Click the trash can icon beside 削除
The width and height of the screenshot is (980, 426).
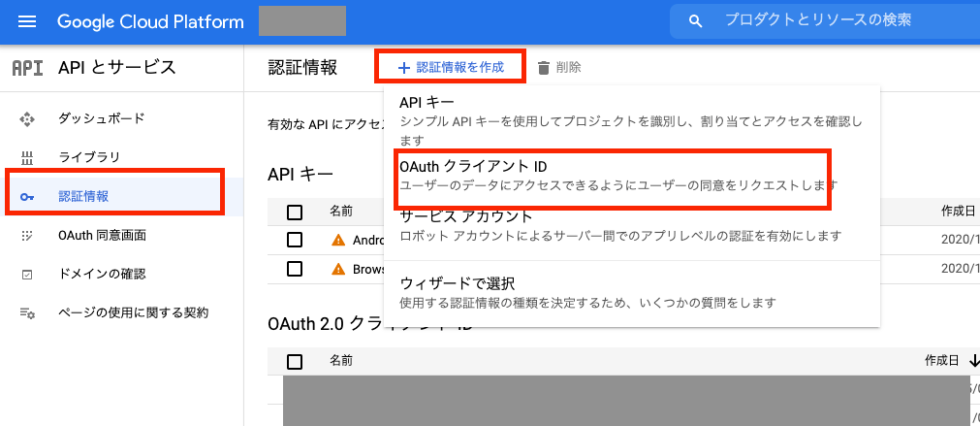coord(544,68)
